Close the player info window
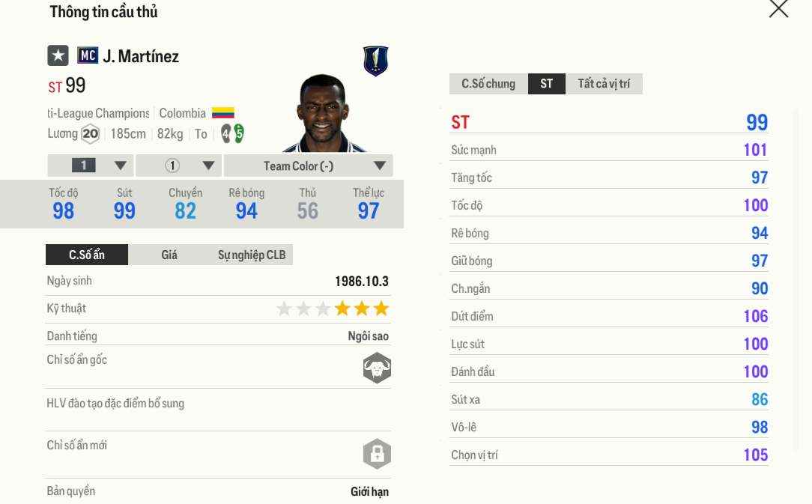812x504 pixels. [x=778, y=9]
